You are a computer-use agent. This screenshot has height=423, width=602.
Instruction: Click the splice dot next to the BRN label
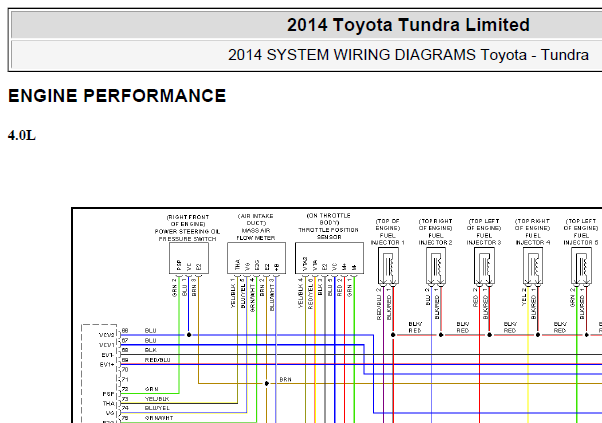267,383
